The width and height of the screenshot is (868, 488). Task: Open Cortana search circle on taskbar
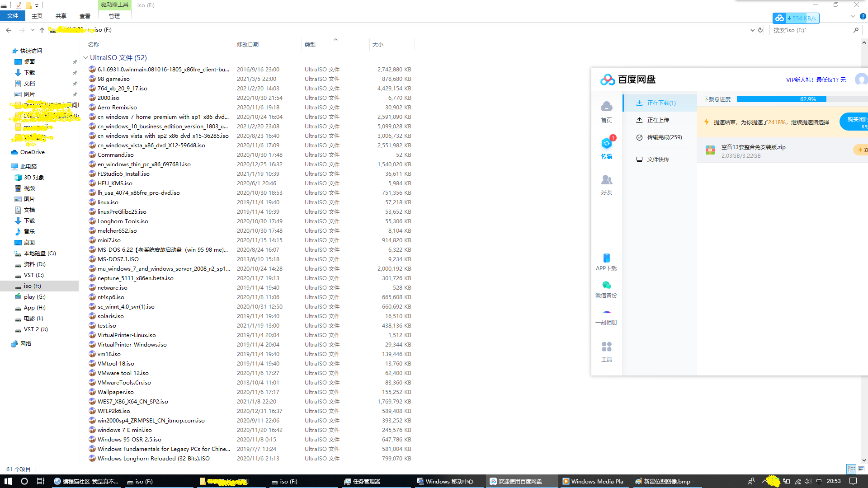24,481
